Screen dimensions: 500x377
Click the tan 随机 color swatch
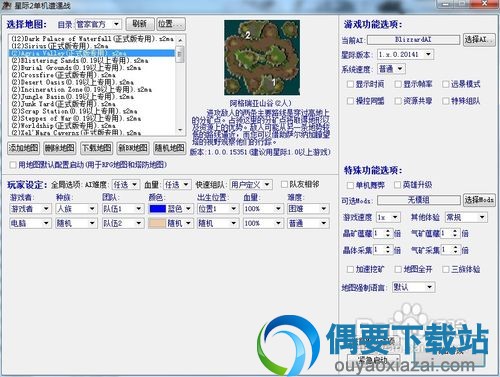coord(157,223)
